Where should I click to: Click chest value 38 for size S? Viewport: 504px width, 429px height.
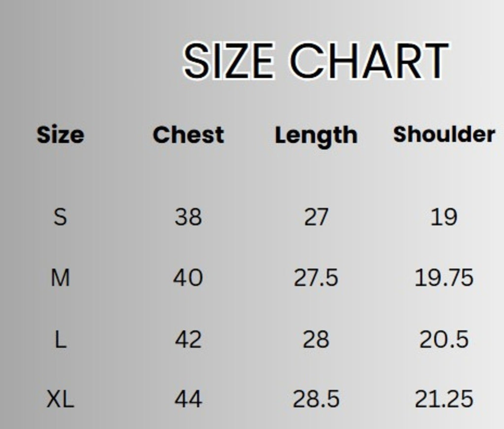[x=188, y=216]
